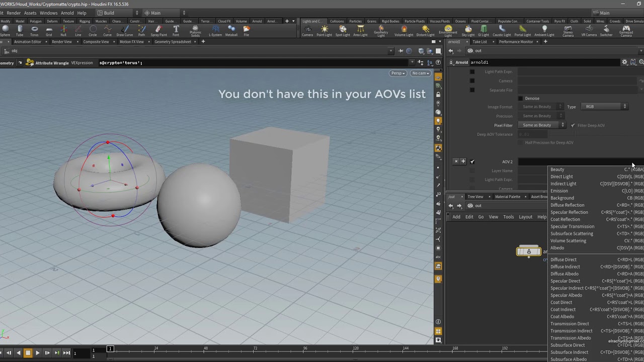The width and height of the screenshot is (644, 362).
Task: Click the play forward button
Action: point(37,353)
